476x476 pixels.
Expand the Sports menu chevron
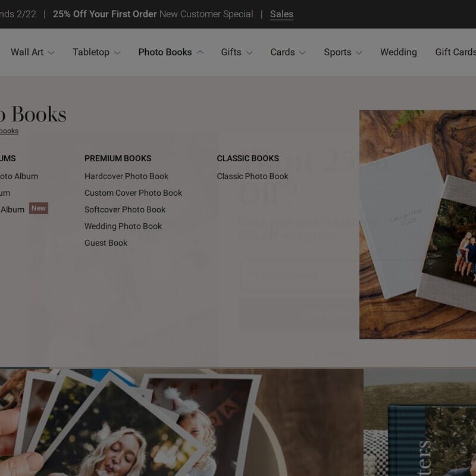[359, 52]
